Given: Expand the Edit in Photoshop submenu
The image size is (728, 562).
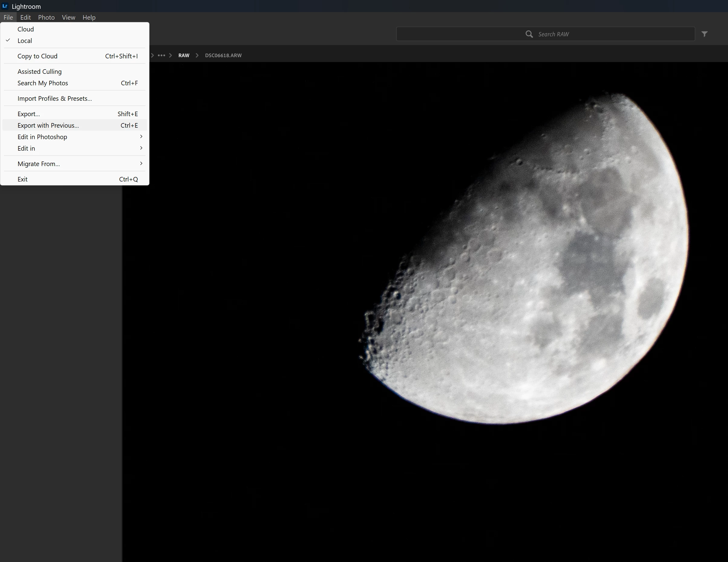Looking at the screenshot, I should click(42, 137).
